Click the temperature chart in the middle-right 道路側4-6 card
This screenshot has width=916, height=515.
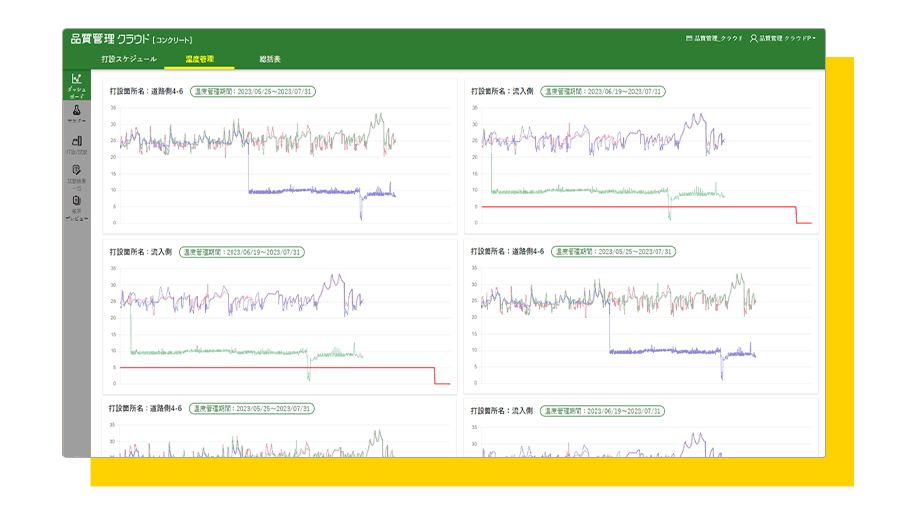coord(641,325)
